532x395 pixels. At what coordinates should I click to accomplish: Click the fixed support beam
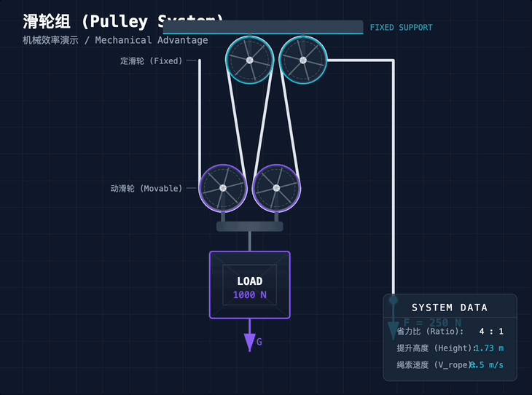coord(262,28)
